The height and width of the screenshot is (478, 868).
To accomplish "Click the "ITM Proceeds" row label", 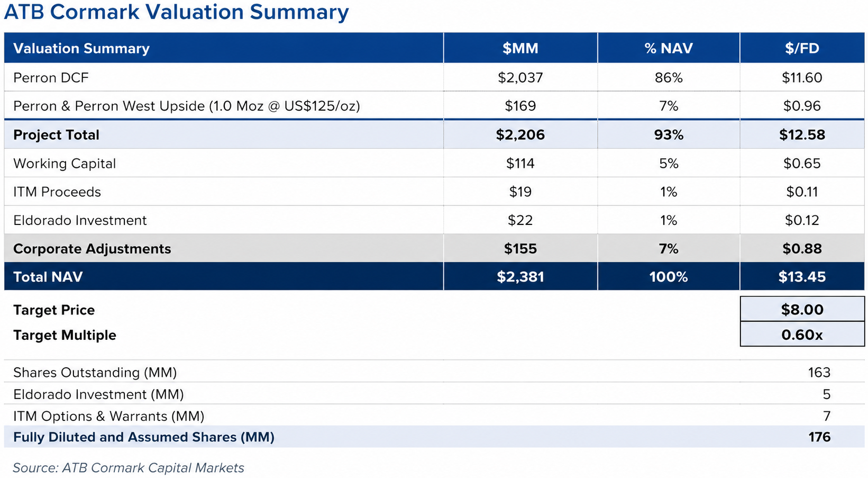I will tap(57, 192).
